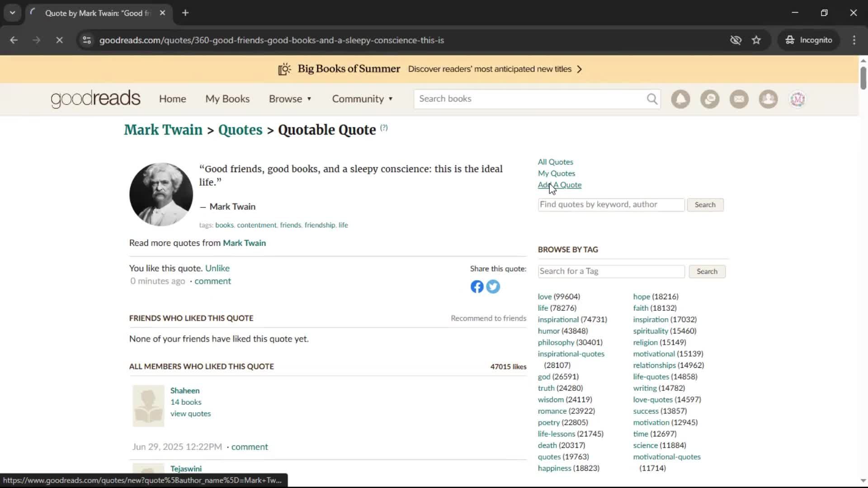Open the Quotes breadcrumb link
Viewport: 868px width, 488px height.
click(240, 130)
